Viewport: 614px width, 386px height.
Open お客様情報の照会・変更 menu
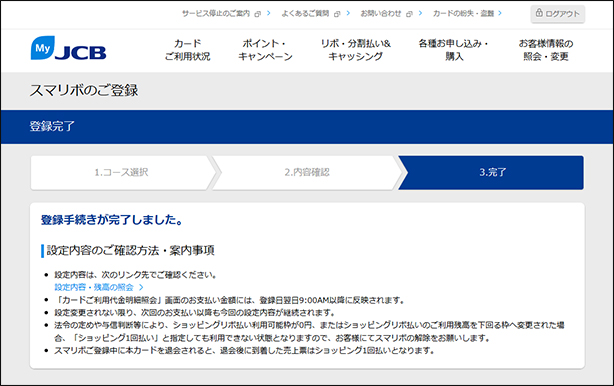546,50
